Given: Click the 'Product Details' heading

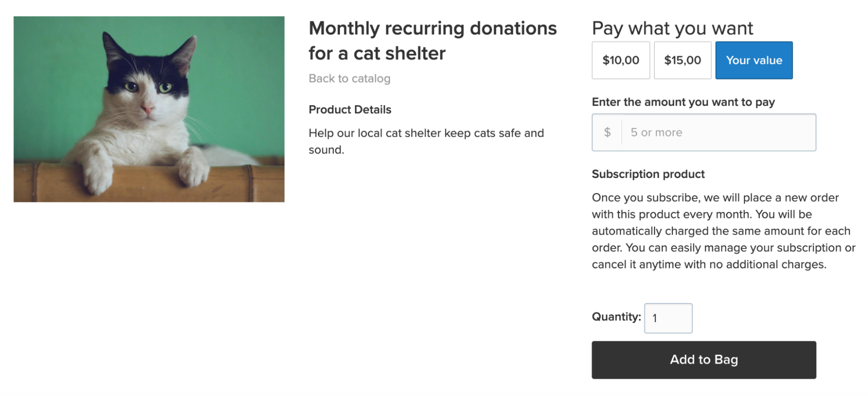Looking at the screenshot, I should [x=350, y=109].
